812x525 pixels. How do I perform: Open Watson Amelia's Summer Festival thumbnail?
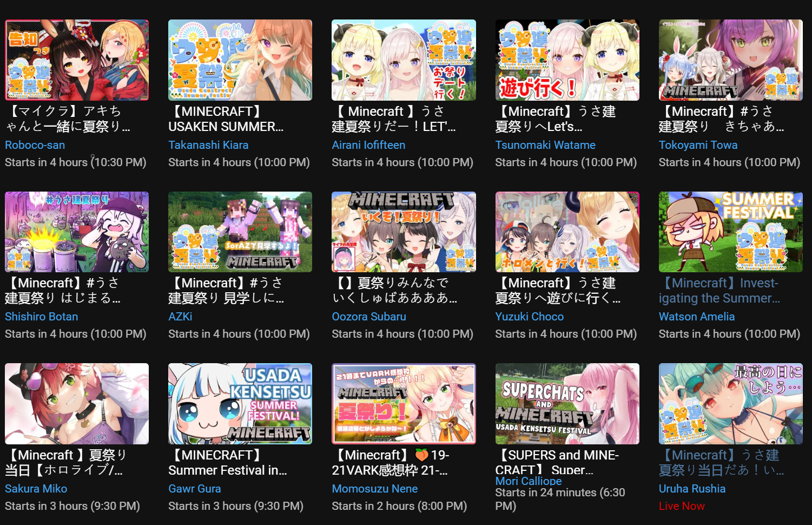(730, 232)
